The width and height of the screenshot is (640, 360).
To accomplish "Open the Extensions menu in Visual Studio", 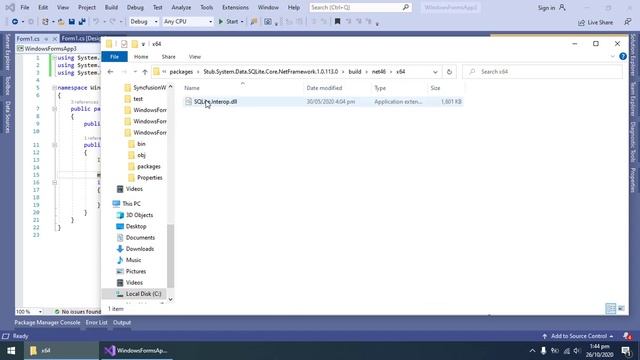I will pyautogui.click(x=235, y=7).
